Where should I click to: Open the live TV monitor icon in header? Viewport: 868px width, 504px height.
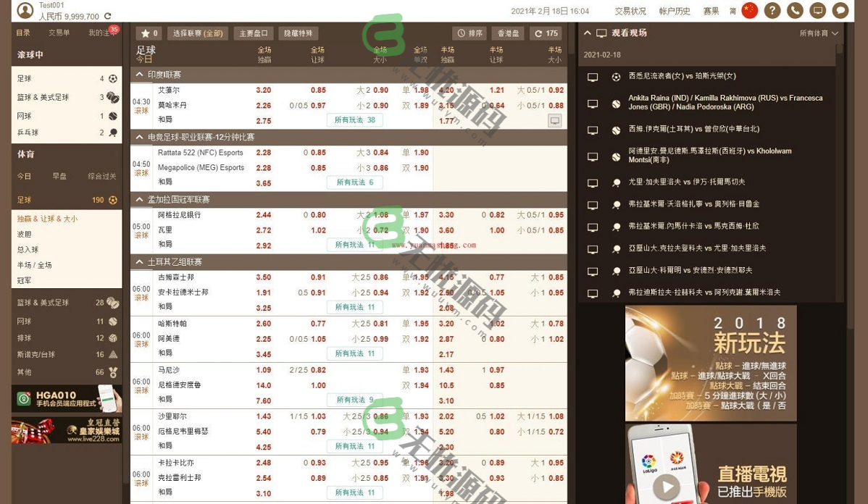point(818,11)
